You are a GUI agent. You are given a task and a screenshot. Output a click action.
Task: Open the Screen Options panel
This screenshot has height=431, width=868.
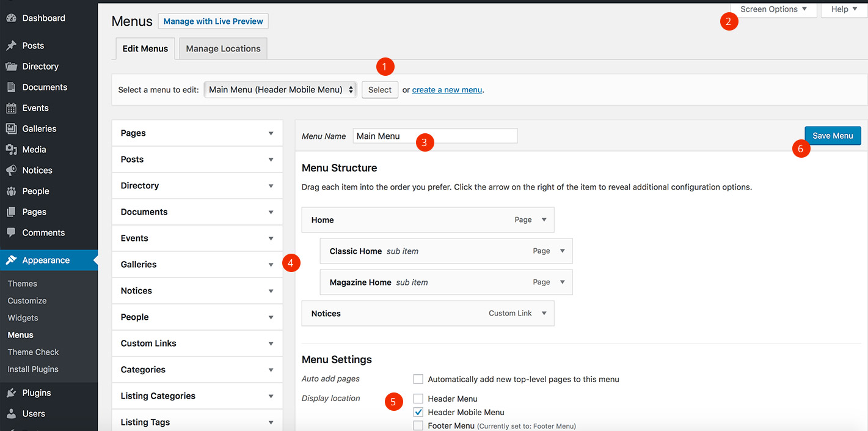click(x=773, y=9)
